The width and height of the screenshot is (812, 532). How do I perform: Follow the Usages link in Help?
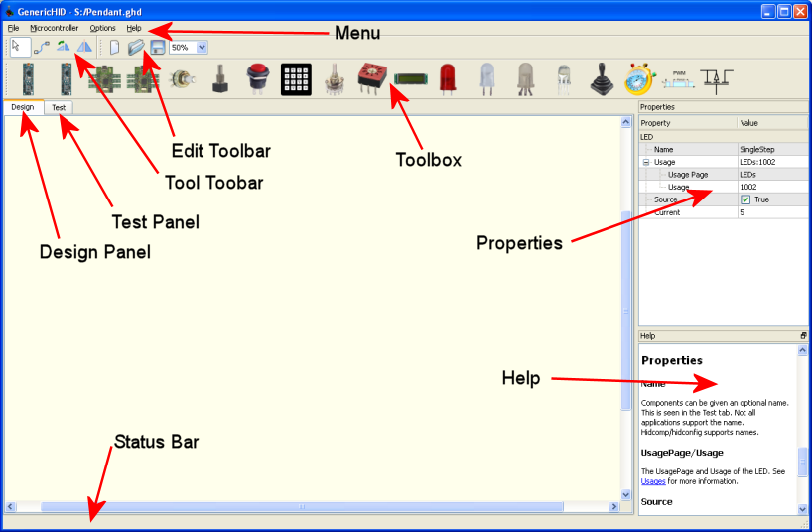tap(654, 480)
